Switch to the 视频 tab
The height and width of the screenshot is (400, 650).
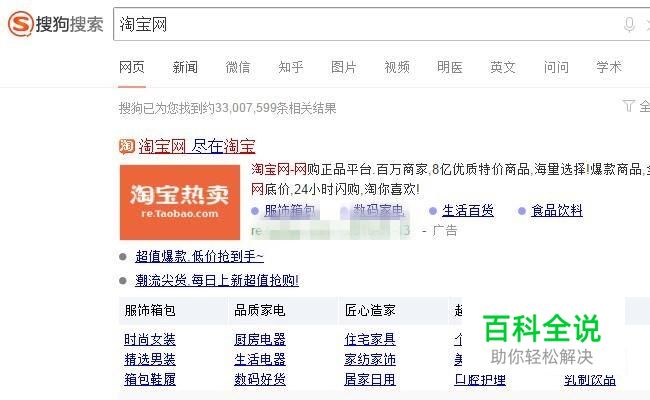click(397, 67)
